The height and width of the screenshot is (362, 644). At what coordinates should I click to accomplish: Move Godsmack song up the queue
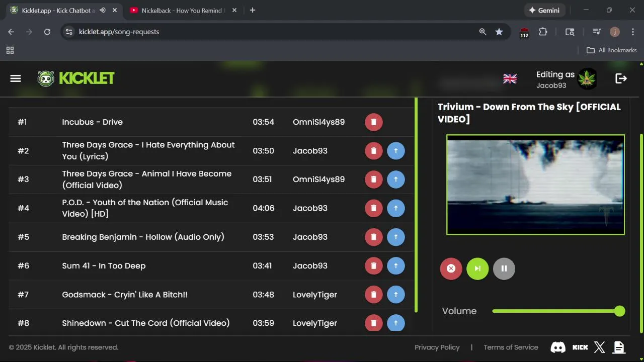coord(396,295)
